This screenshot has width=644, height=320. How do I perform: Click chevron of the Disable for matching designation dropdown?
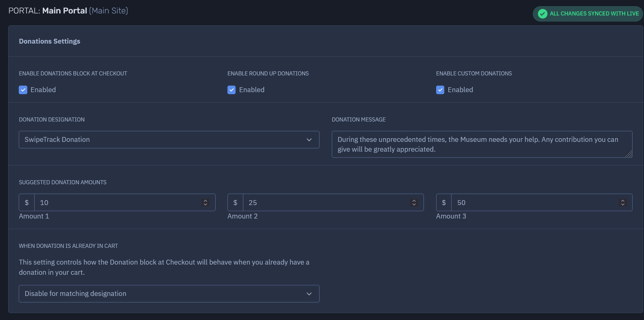[309, 294]
